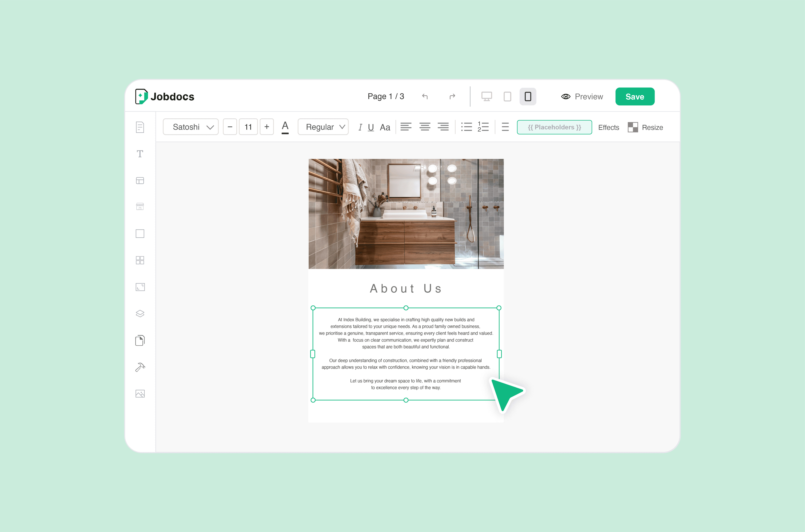Expand the Regular font weight dropdown
This screenshot has width=805, height=532.
323,127
